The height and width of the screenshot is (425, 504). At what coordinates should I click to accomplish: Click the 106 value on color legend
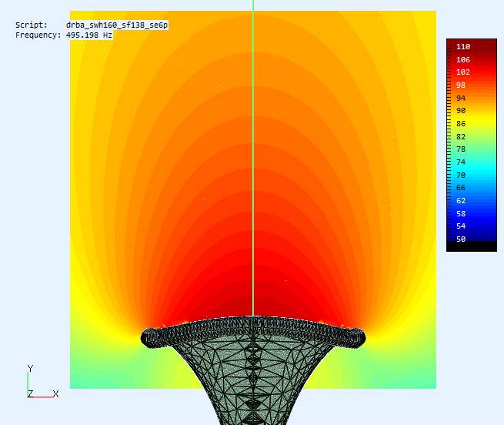click(463, 59)
